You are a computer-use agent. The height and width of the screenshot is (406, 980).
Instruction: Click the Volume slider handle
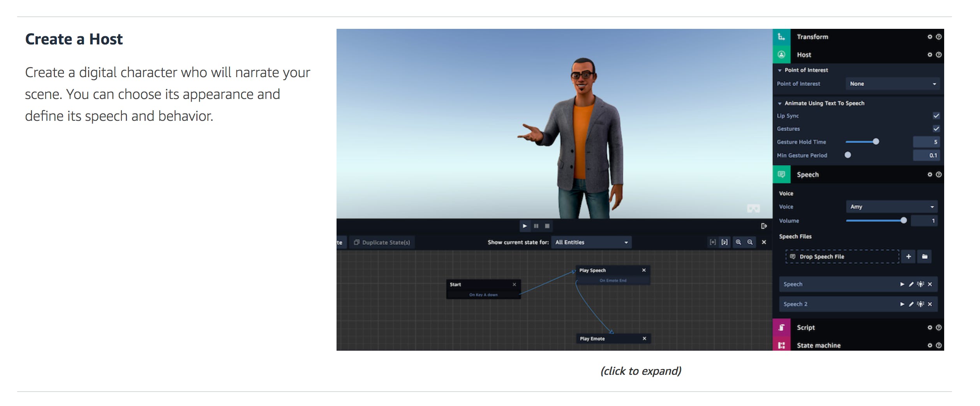[904, 220]
